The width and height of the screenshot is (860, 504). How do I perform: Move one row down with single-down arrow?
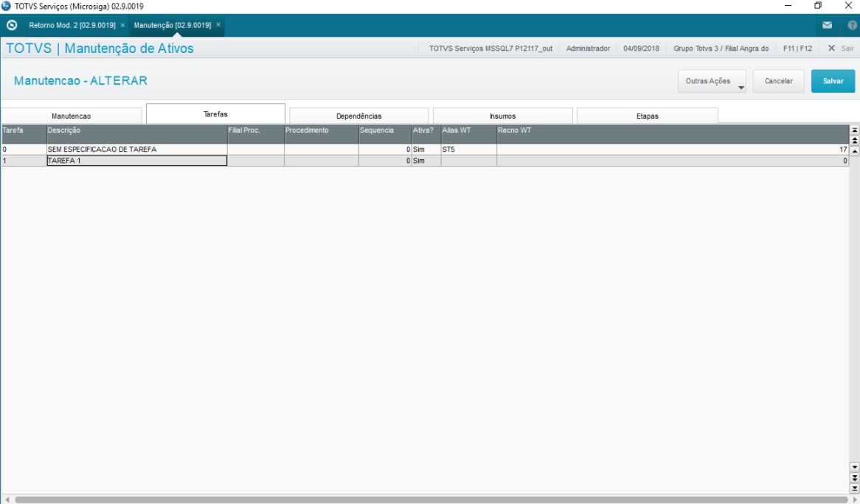point(855,467)
